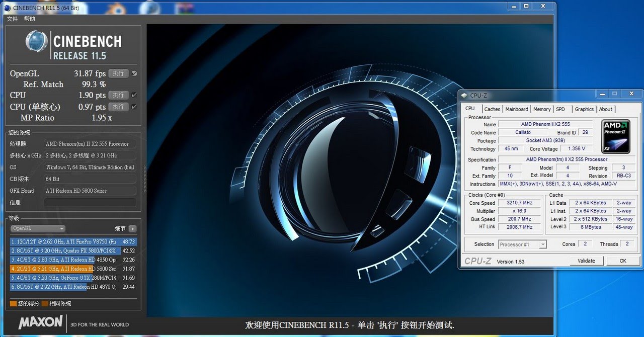644x337 pixels.
Task: Switch to the Graphics tab in CPU-Z
Action: coord(584,109)
